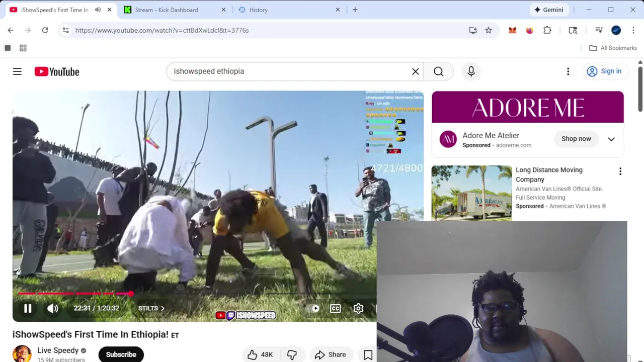Open the YouTube hamburger guide menu
The width and height of the screenshot is (644, 362).
[x=17, y=71]
